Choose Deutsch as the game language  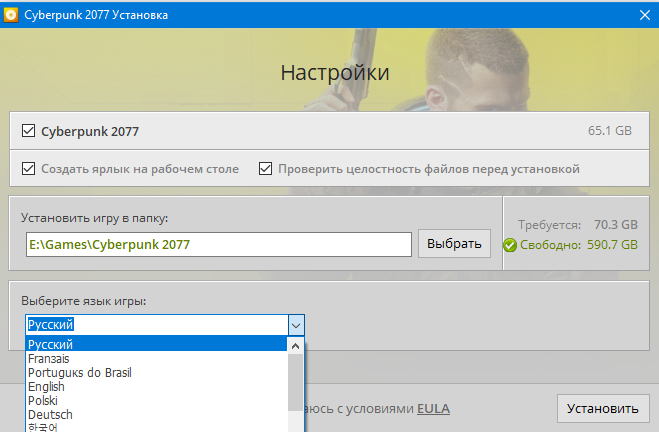click(x=155, y=415)
